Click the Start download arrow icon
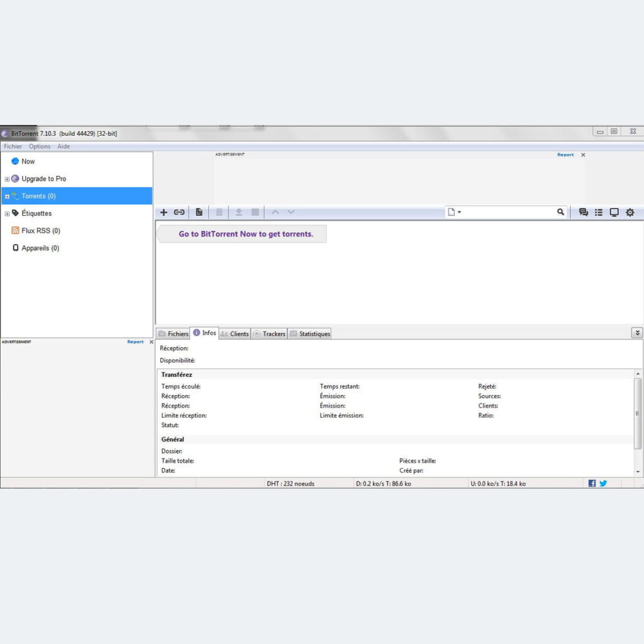 tap(238, 213)
